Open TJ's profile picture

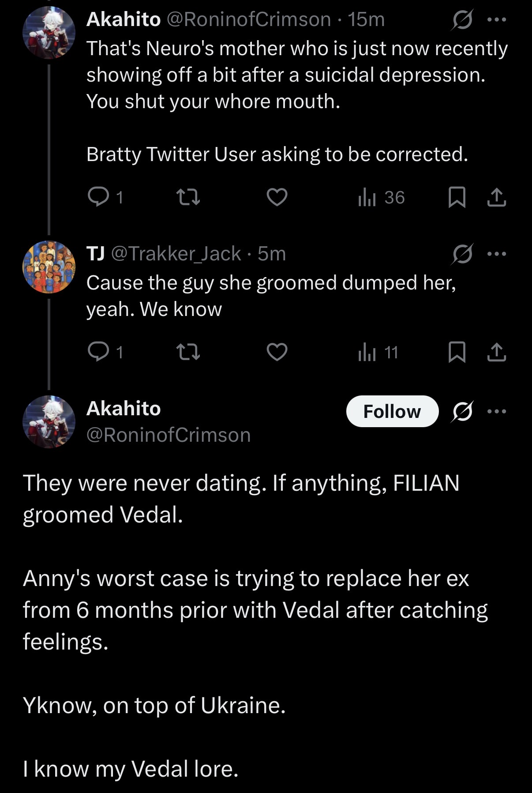click(49, 267)
